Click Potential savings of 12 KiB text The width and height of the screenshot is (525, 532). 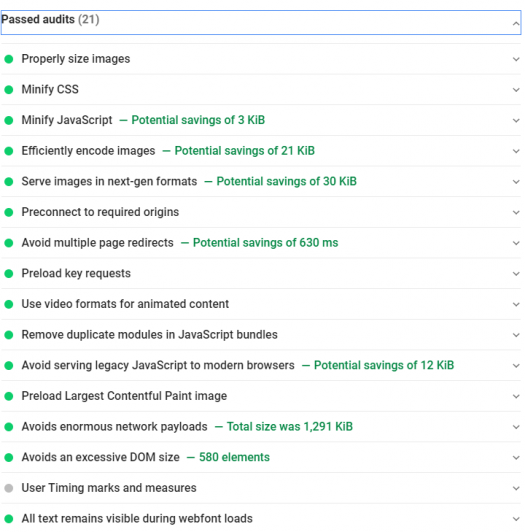pyautogui.click(x=384, y=365)
